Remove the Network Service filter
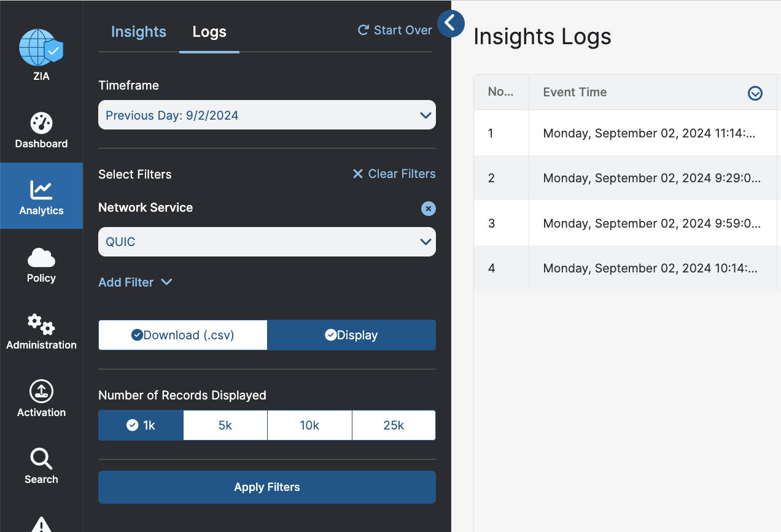Screen dimensions: 781x532 [429, 209]
